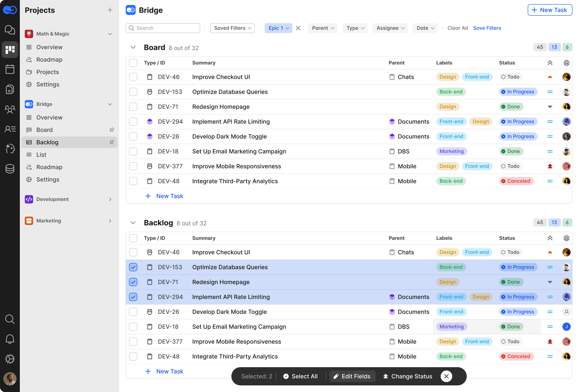Click Marketing label on DEV-18 in Board

(x=451, y=151)
